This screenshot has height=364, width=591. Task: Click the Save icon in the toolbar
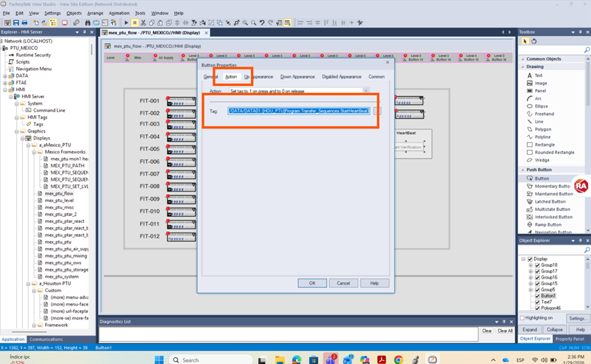coord(16,22)
